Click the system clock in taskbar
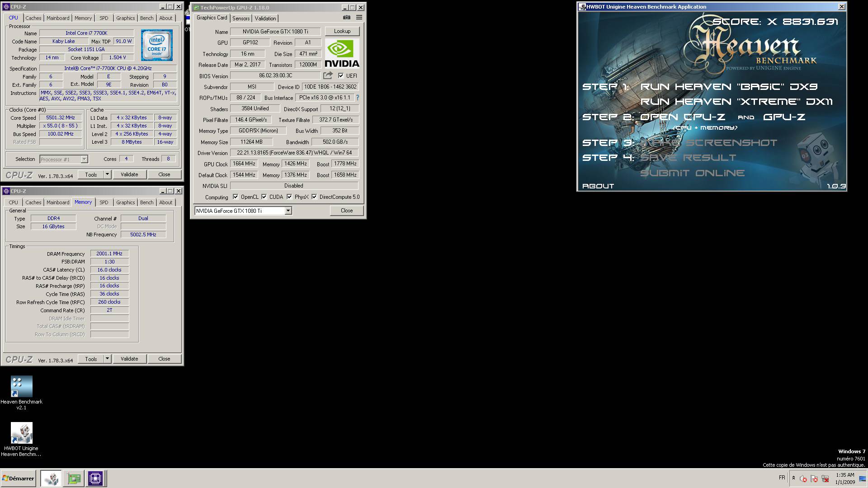868x488 pixels. (x=845, y=479)
